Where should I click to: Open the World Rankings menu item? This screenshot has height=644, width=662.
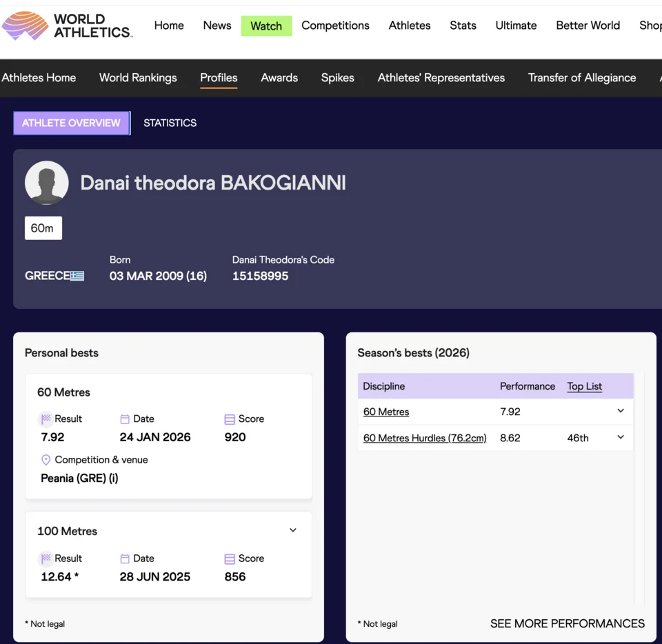tap(138, 78)
